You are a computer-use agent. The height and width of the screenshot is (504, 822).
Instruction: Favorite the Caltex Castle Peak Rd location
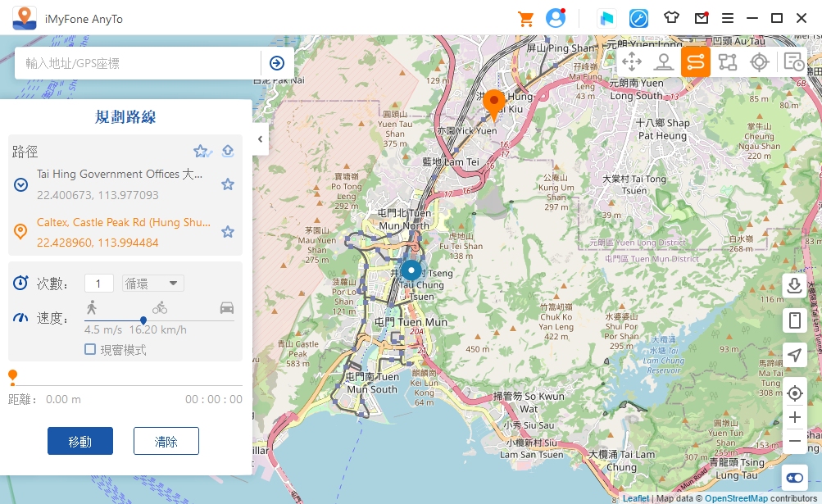pyautogui.click(x=228, y=232)
